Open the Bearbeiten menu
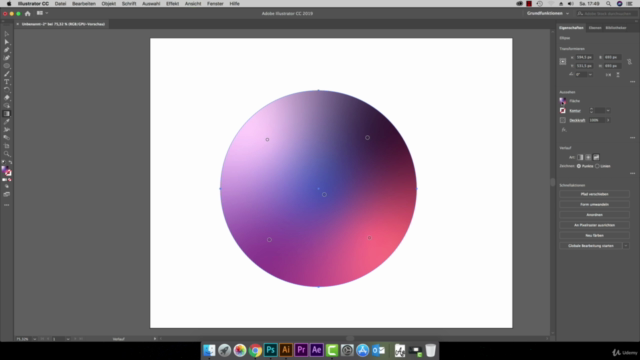This screenshot has width=640, height=360. [84, 4]
